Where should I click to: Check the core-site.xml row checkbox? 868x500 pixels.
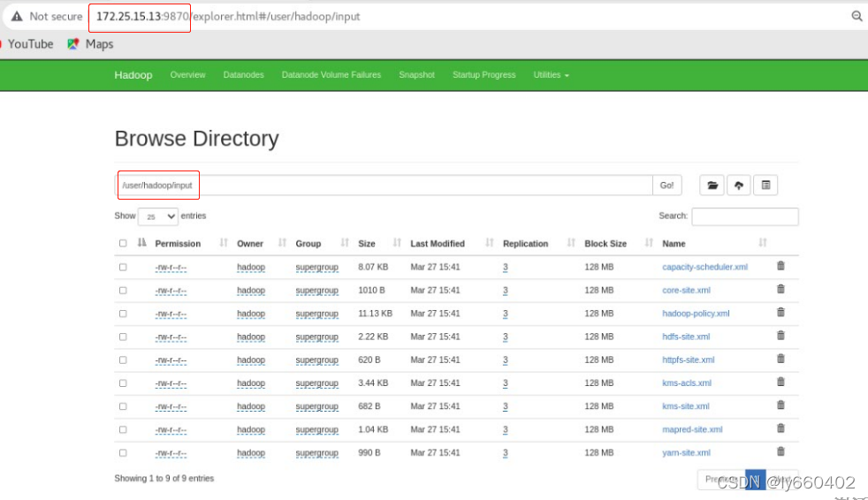click(123, 291)
